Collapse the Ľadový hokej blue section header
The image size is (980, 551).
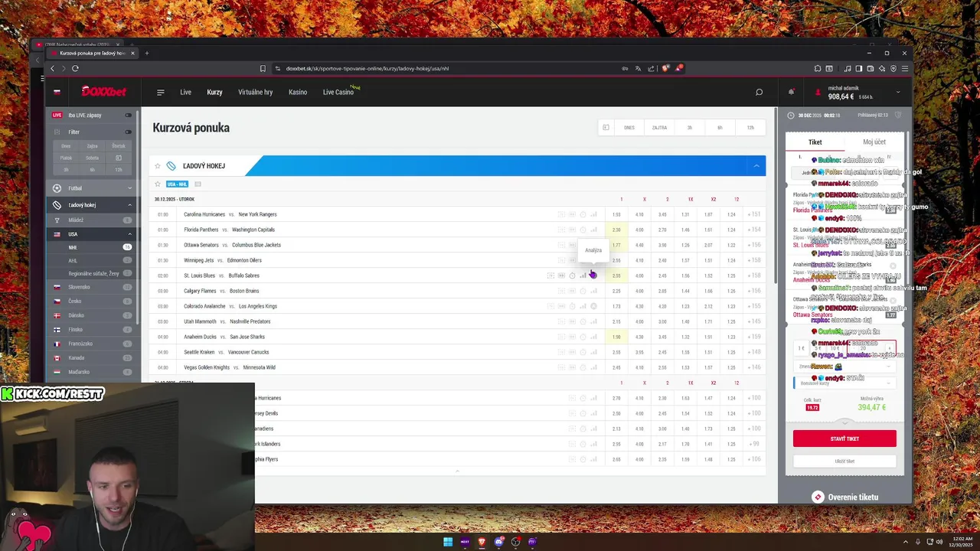pos(756,166)
